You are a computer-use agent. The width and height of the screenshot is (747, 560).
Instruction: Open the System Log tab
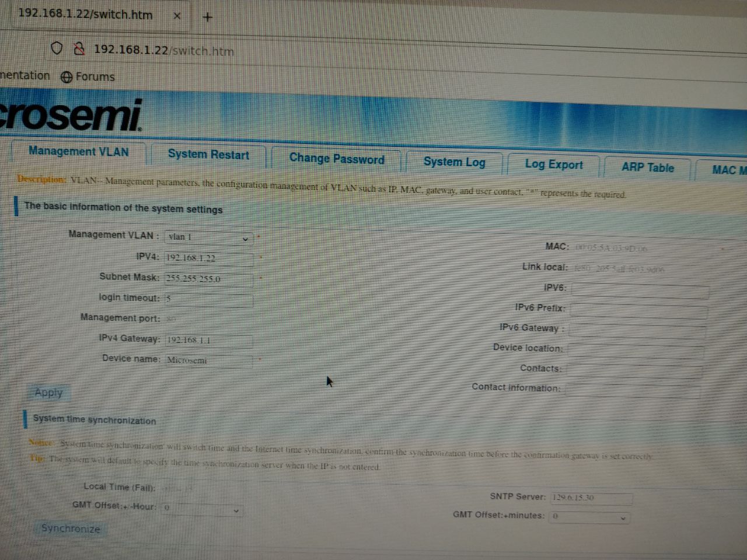(454, 162)
